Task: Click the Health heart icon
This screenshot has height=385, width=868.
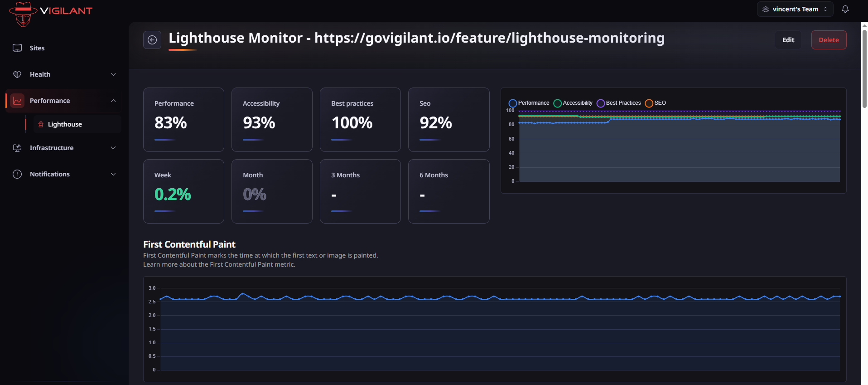Action: (x=17, y=74)
